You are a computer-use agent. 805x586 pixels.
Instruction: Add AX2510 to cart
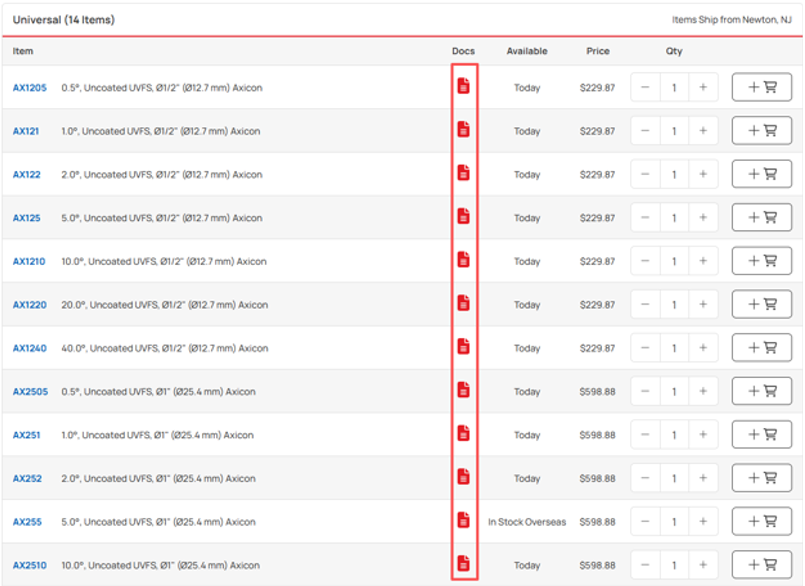(761, 565)
